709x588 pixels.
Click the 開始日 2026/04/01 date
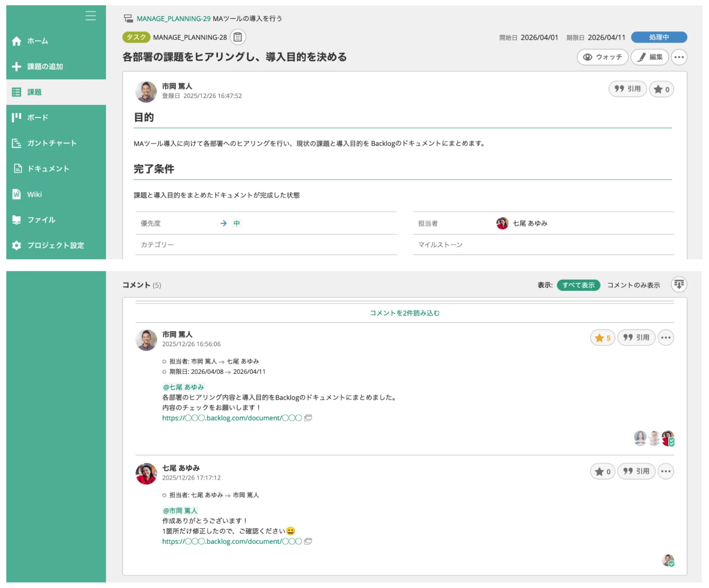pyautogui.click(x=539, y=37)
